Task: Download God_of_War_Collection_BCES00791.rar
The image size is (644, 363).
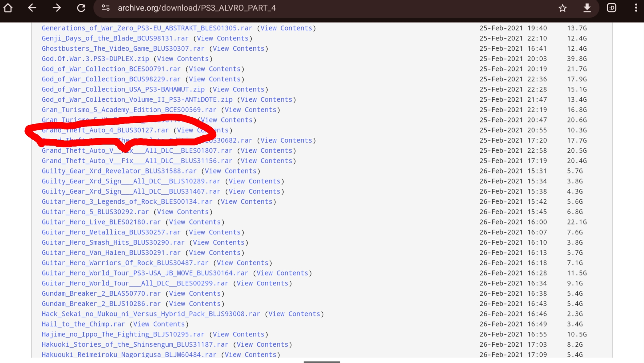Action: coord(111,69)
